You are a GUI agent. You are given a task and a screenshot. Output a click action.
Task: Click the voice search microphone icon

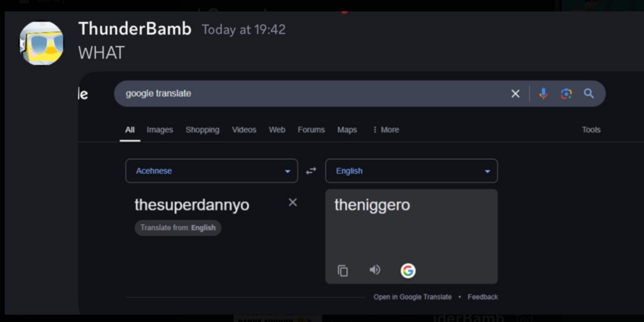pyautogui.click(x=543, y=94)
